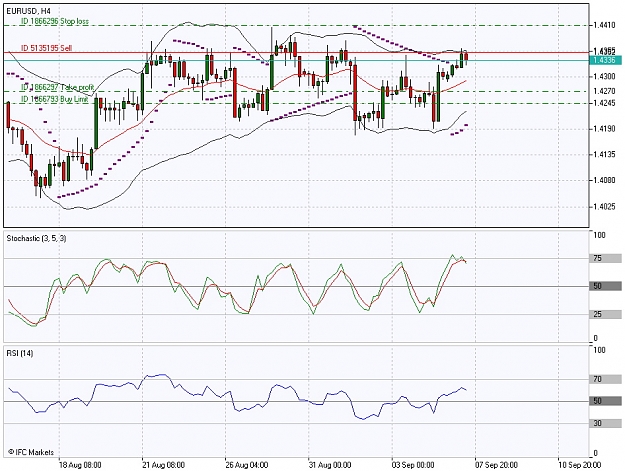625x471 pixels.
Task: Select the ID 5135195 Sell order label
Action: tap(47, 48)
